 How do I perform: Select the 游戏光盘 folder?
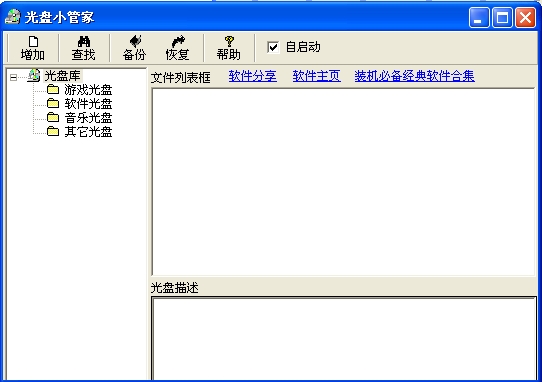tap(88, 90)
